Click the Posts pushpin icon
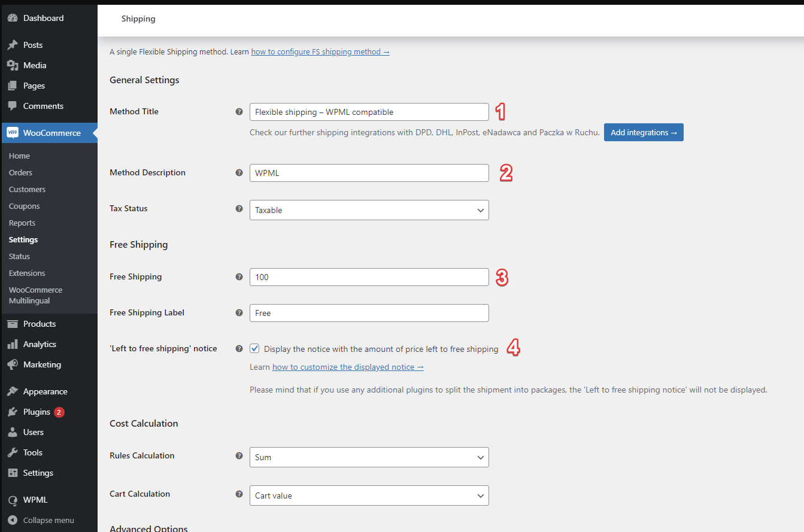This screenshot has width=804, height=532. (x=13, y=45)
